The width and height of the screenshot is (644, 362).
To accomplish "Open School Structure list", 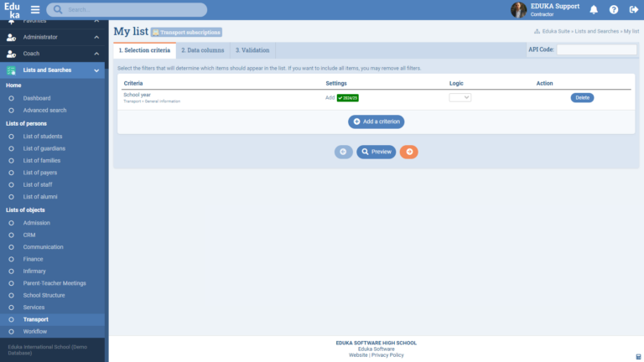I will [44, 296].
